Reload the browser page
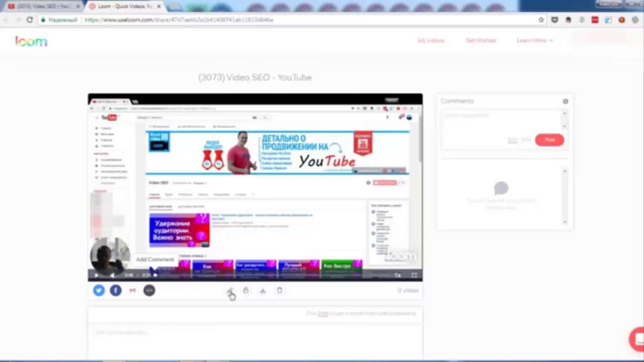The image size is (644, 362). (x=30, y=20)
